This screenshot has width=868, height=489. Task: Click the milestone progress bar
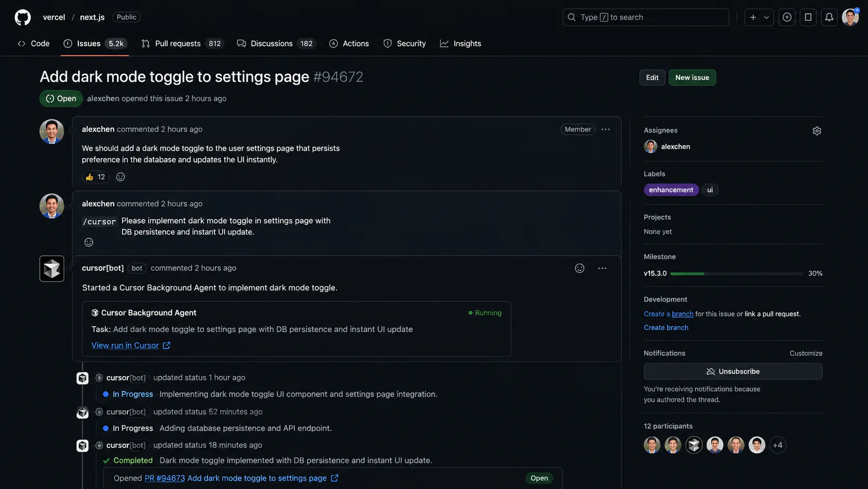(737, 273)
